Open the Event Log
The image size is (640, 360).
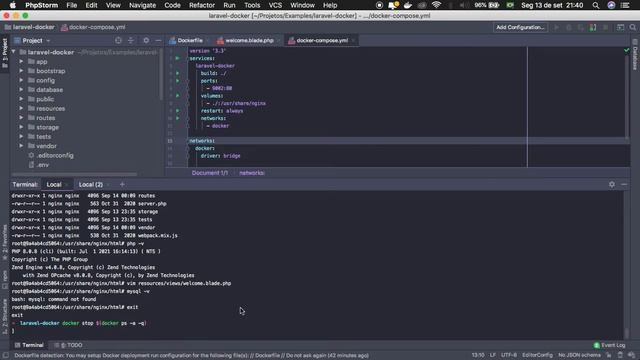[x=609, y=345]
